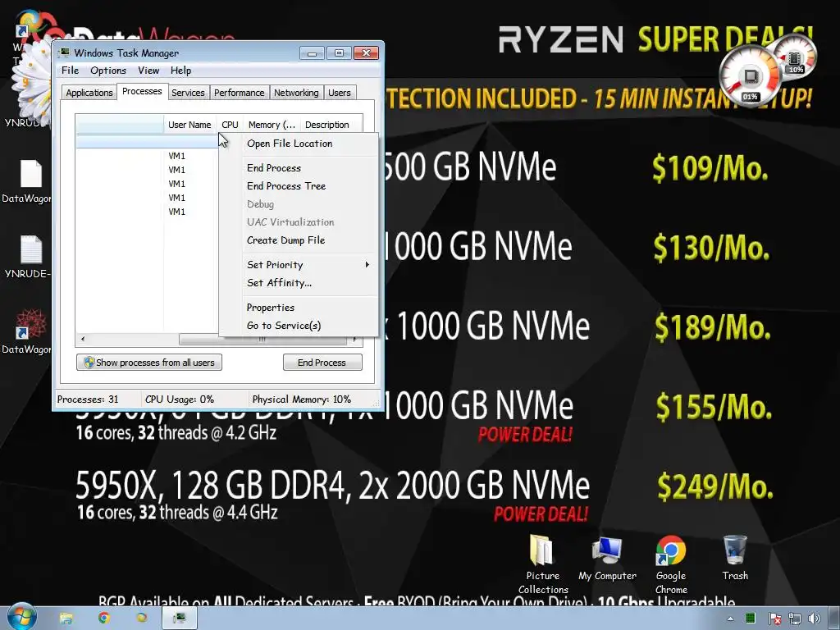Image resolution: width=840 pixels, height=630 pixels.
Task: Sort by the User Name column header
Action: (x=189, y=125)
